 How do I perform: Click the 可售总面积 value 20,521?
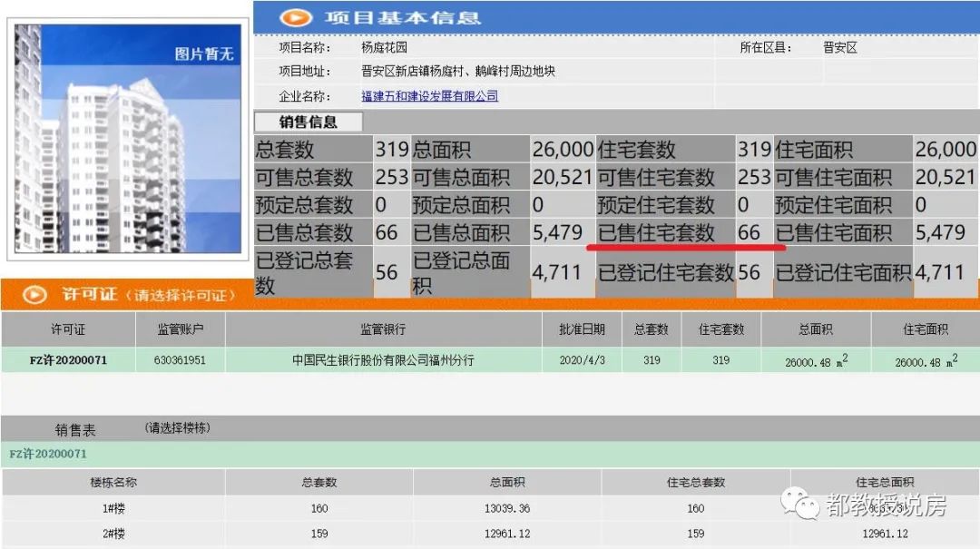tap(563, 177)
